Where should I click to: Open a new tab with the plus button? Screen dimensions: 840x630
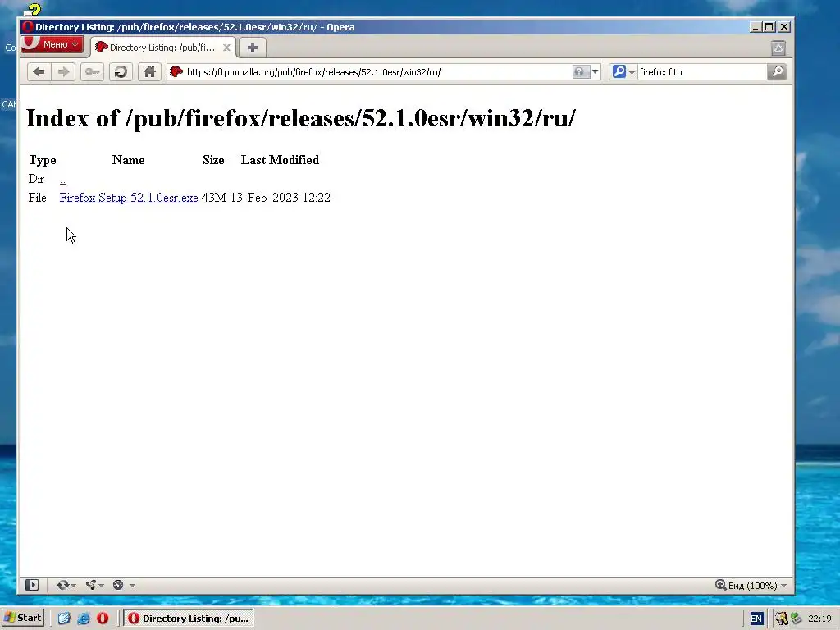[253, 48]
